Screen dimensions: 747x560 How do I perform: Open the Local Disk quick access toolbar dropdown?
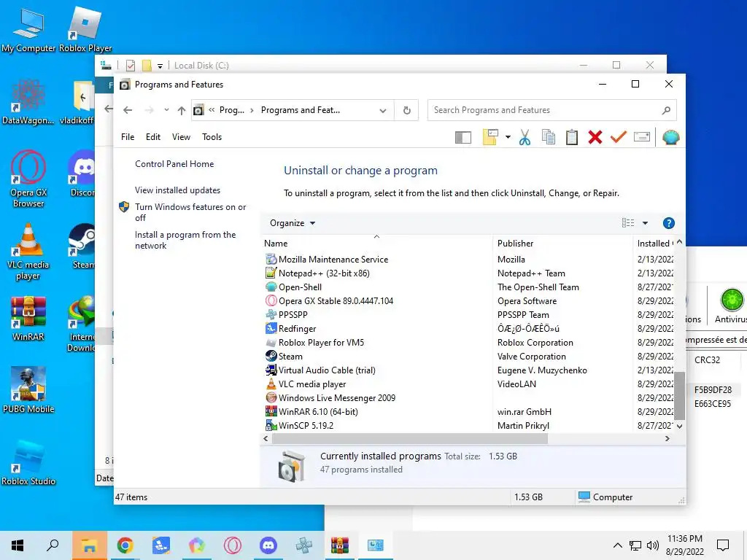[x=160, y=66]
